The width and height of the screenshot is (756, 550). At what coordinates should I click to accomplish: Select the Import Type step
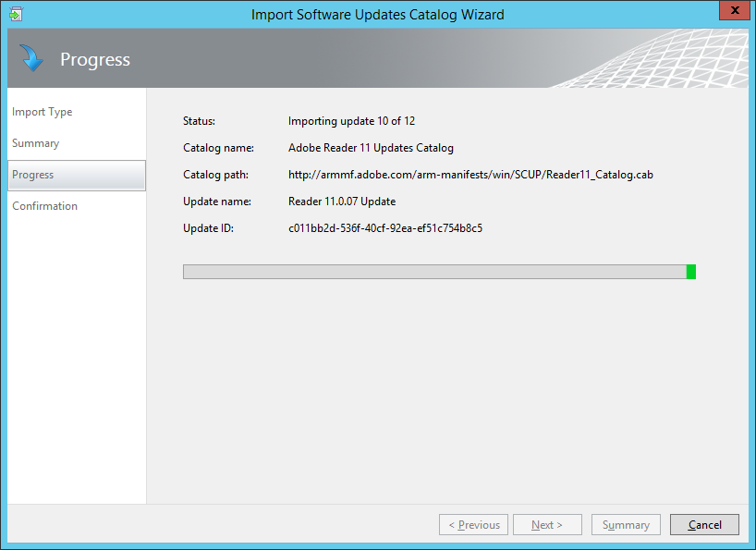pos(42,112)
